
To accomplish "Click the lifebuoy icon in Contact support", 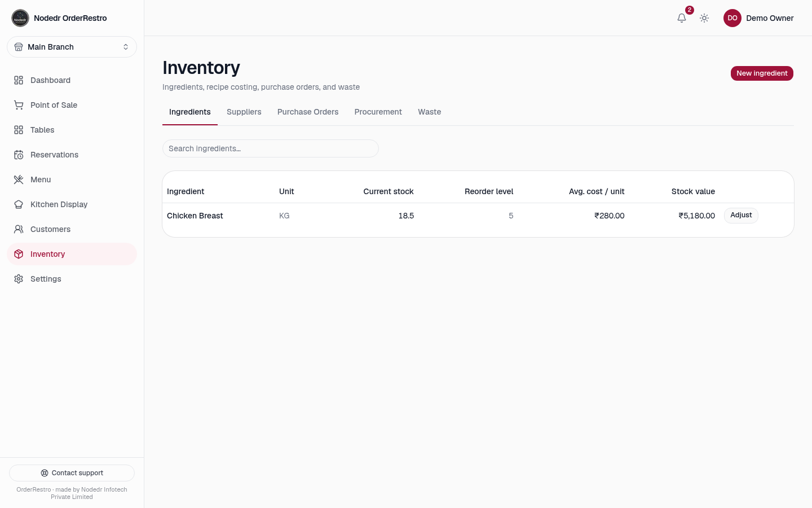I will point(45,473).
